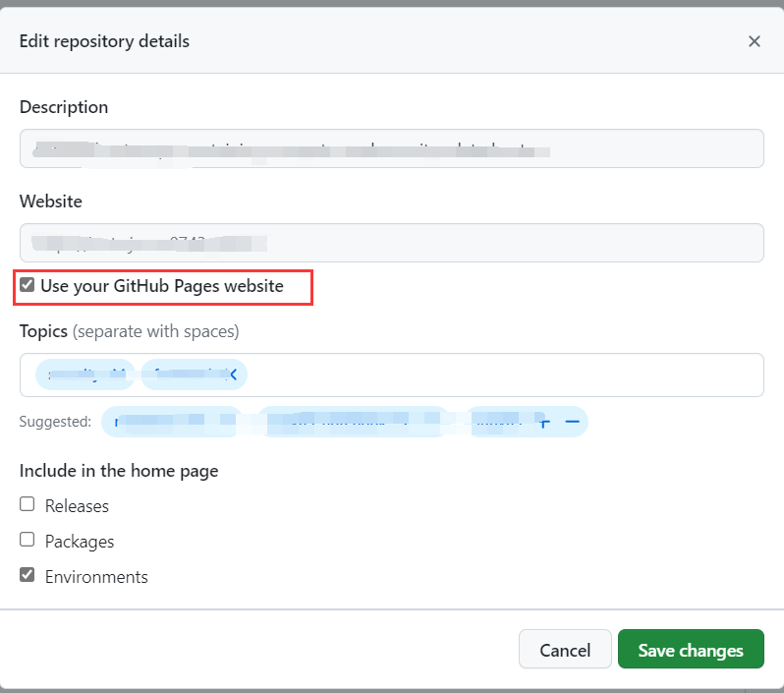Image resolution: width=784 pixels, height=693 pixels.
Task: Uncheck the Environments checkbox
Action: [x=28, y=576]
